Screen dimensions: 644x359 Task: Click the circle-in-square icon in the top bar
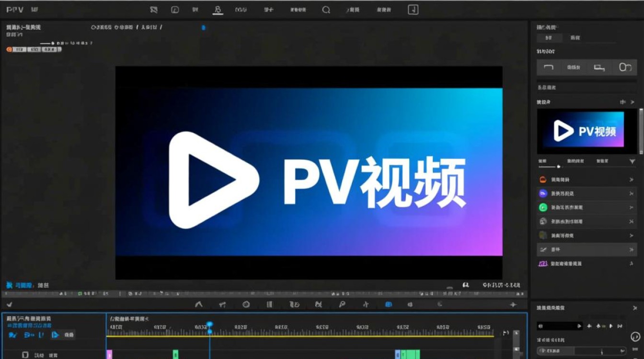[175, 10]
